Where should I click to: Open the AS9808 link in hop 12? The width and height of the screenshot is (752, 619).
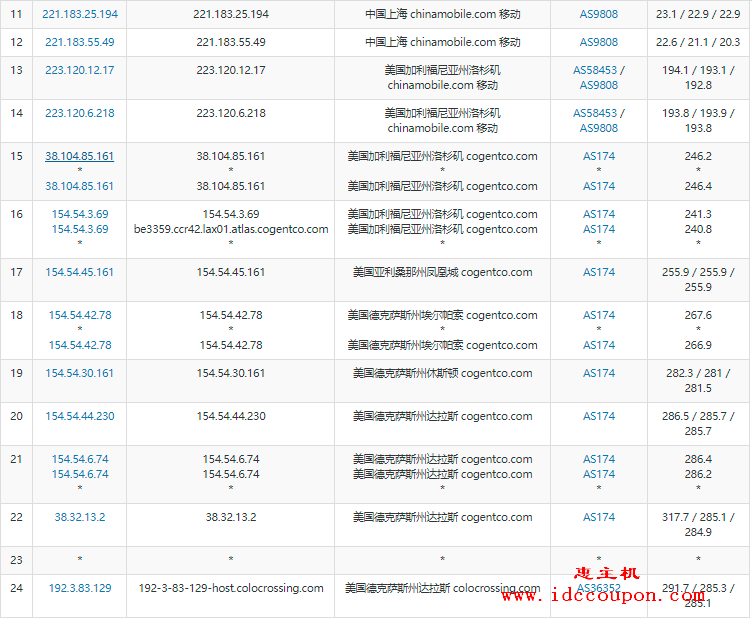tap(599, 42)
